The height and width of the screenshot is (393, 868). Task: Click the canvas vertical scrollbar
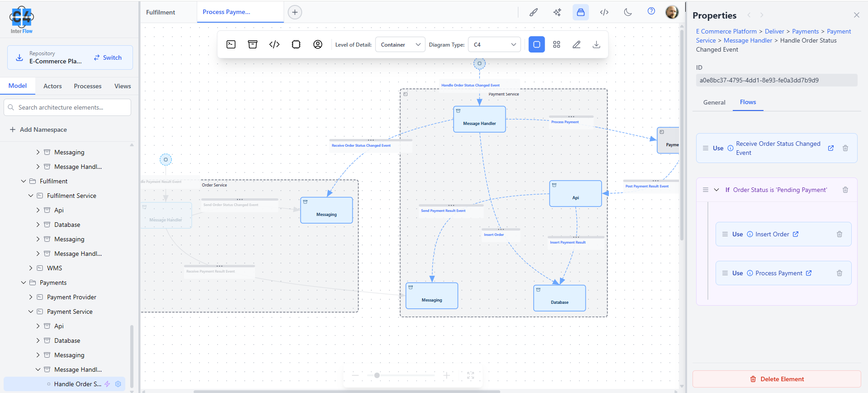pos(682,134)
